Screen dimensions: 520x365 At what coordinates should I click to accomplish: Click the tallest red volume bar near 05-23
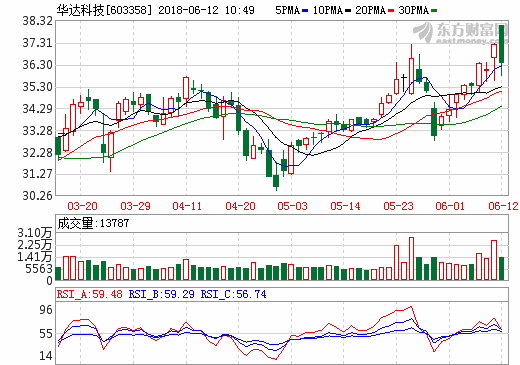click(411, 258)
